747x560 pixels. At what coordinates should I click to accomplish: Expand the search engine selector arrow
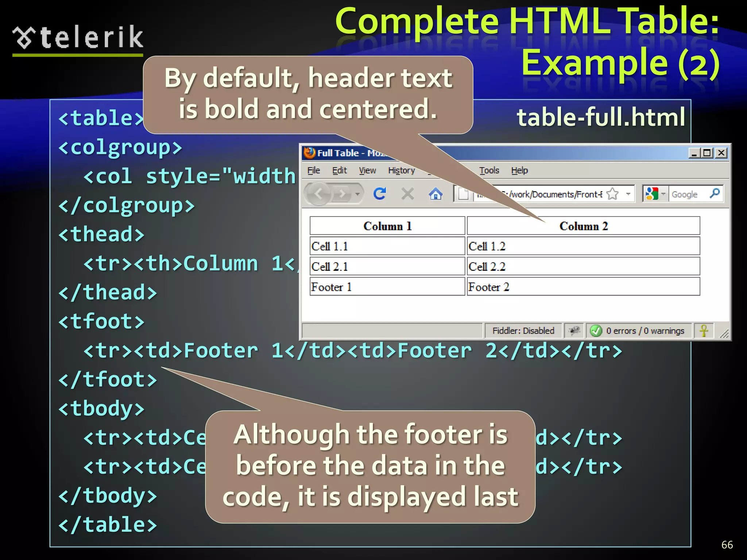pyautogui.click(x=663, y=194)
